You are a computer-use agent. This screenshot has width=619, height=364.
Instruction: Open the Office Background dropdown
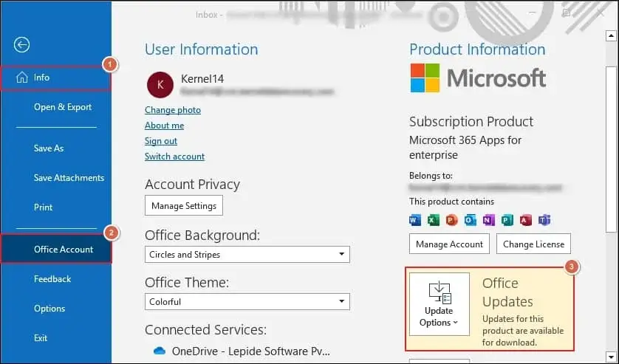(x=247, y=254)
